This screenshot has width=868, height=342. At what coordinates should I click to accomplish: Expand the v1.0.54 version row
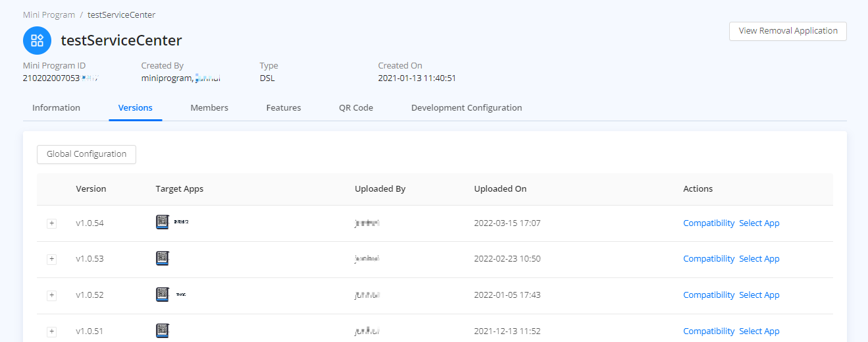52,223
